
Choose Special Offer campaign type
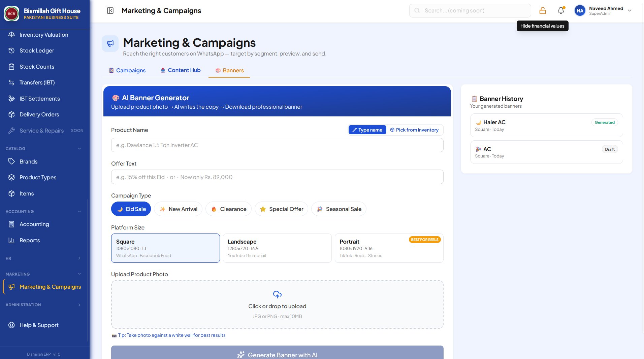tap(281, 209)
